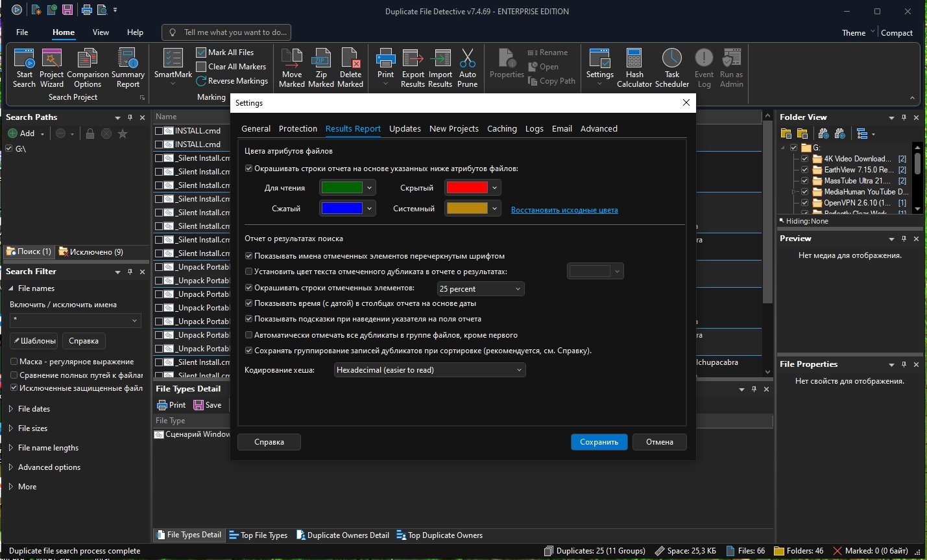
Task: Click the restore default colors link
Action: pyautogui.click(x=564, y=210)
